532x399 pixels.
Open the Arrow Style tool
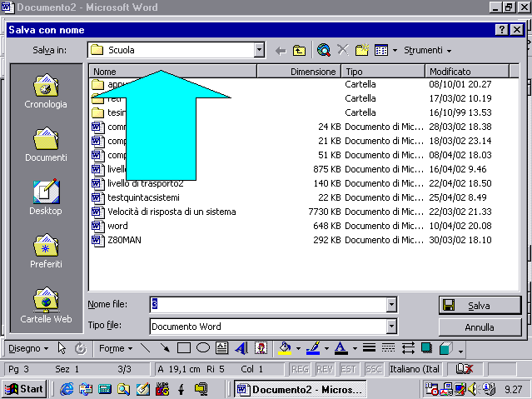[408, 348]
